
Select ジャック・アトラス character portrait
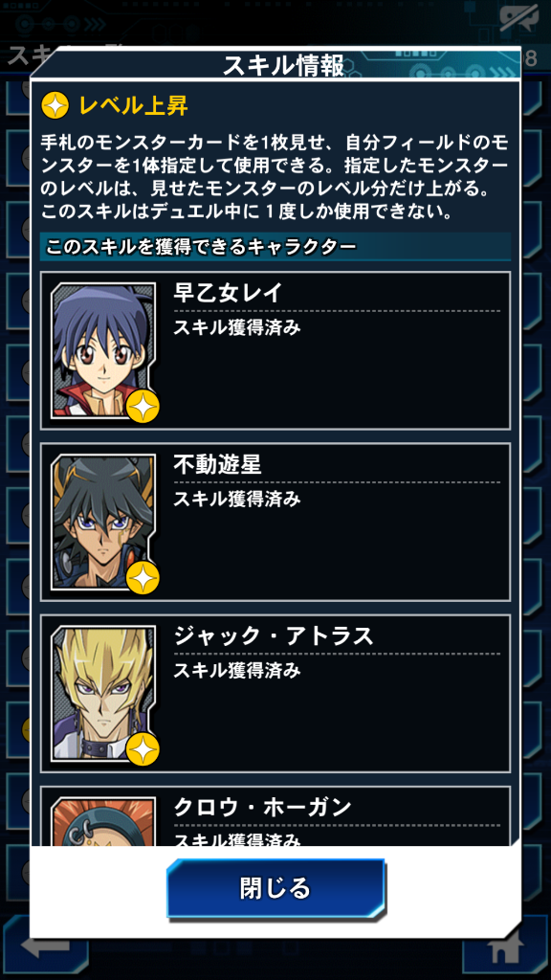pos(103,693)
